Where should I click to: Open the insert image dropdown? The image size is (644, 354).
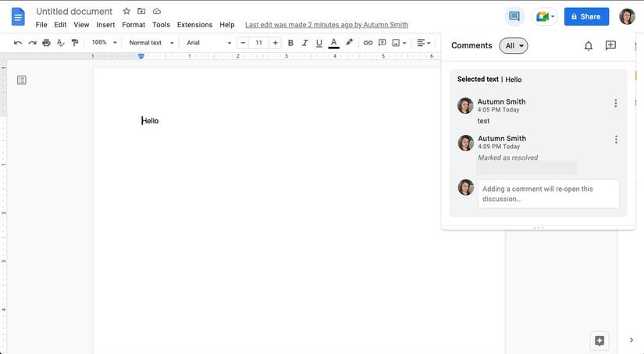[399, 43]
